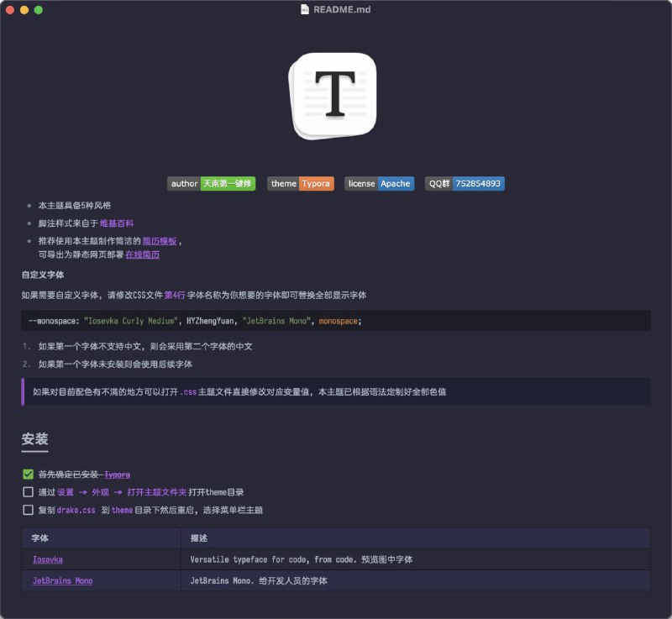Minimize window with the yellow button

pos(24,10)
